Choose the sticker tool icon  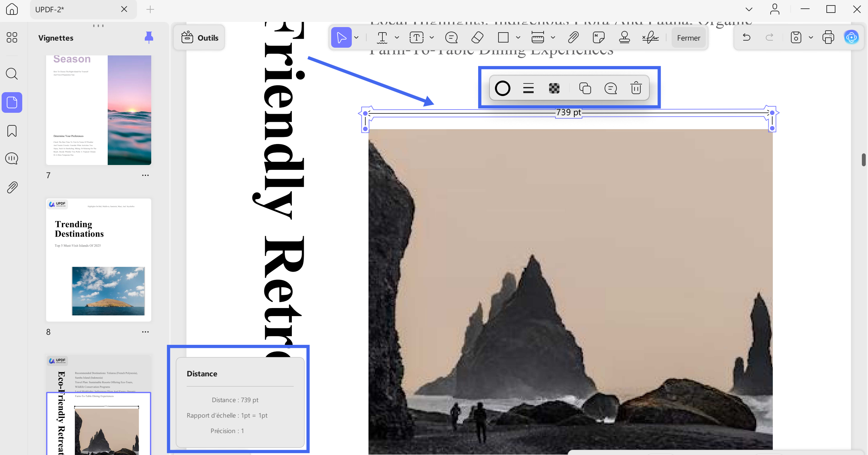click(598, 37)
